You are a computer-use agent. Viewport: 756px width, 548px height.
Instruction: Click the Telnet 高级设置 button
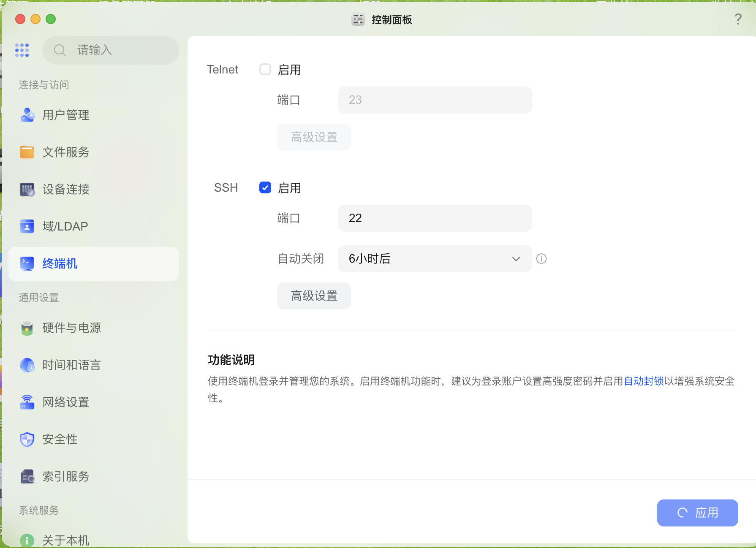tap(314, 137)
